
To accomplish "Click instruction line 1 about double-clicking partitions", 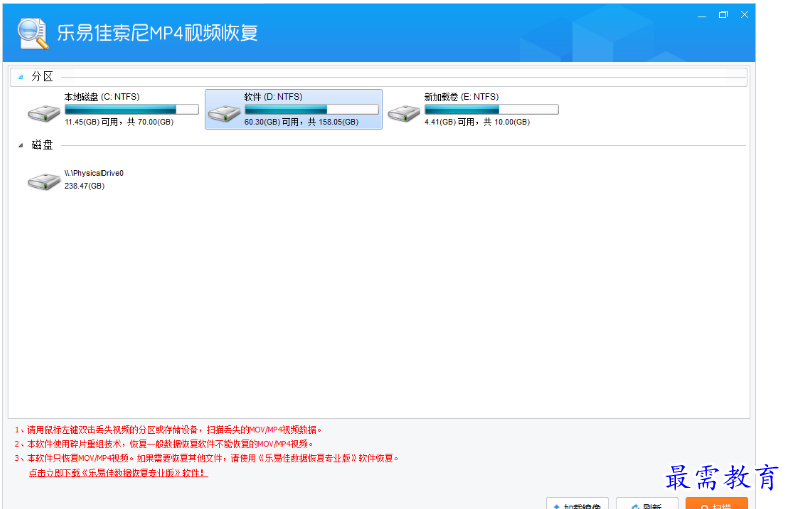I will tap(168, 430).
